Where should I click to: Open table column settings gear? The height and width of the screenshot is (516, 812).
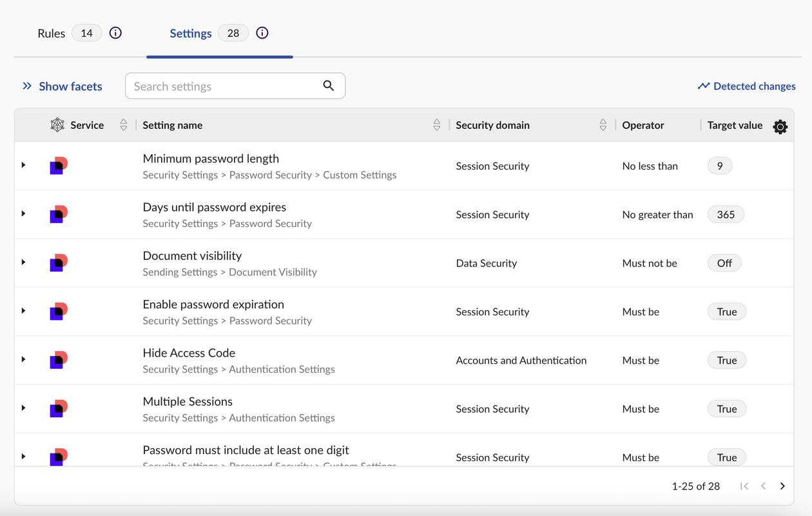780,126
